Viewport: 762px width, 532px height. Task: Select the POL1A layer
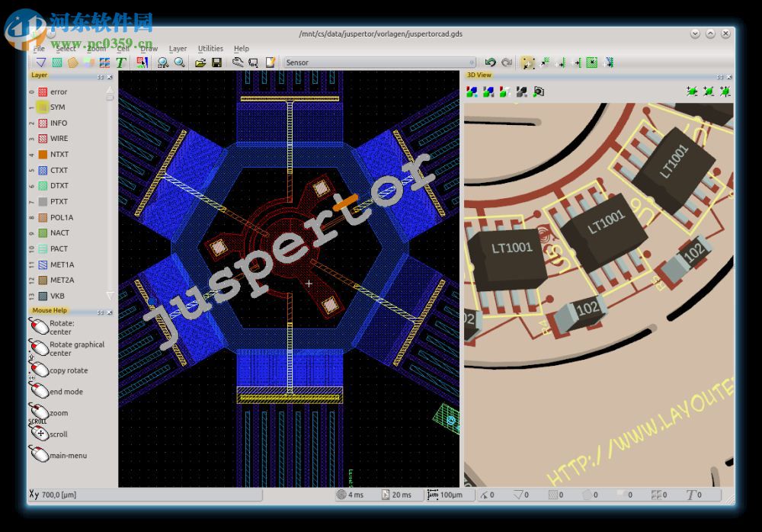click(x=68, y=217)
